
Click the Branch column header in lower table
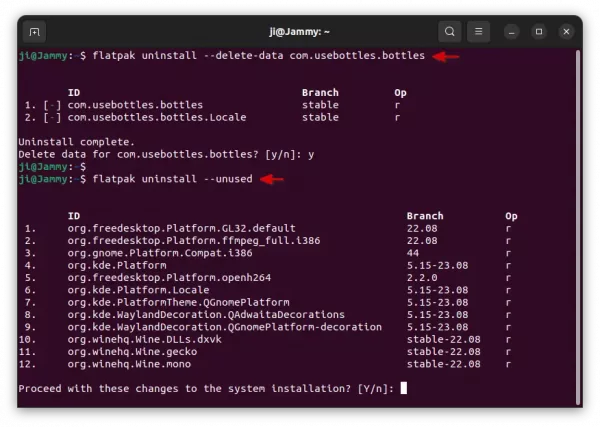[424, 216]
